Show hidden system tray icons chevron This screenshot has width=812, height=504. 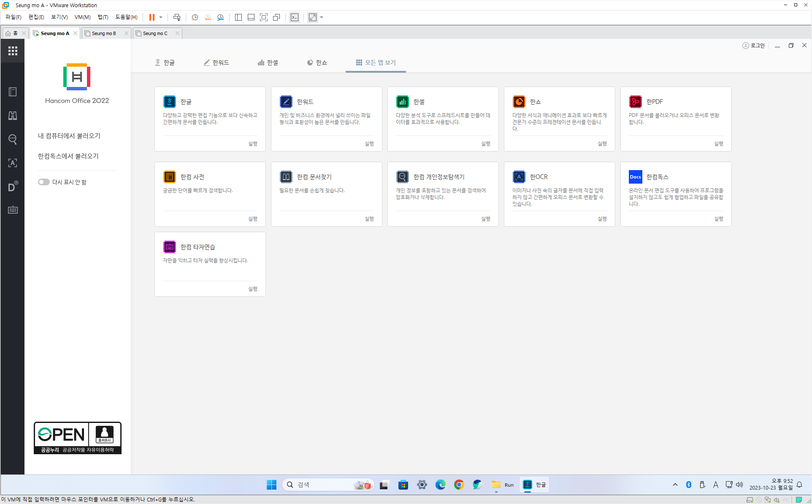(675, 485)
